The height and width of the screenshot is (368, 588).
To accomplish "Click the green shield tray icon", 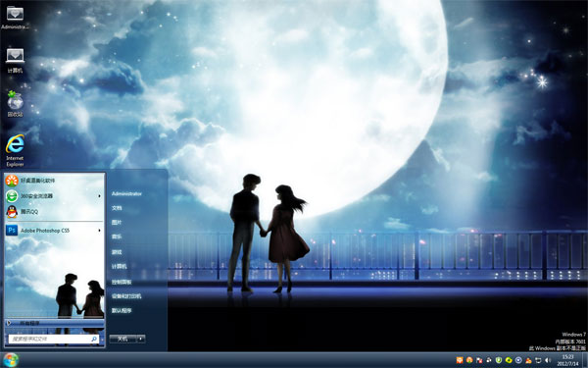I will click(x=499, y=360).
